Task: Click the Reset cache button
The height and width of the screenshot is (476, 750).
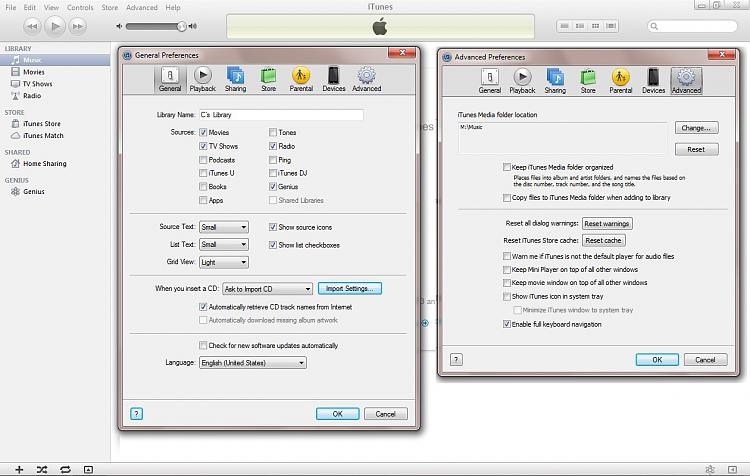Action: pyautogui.click(x=604, y=240)
